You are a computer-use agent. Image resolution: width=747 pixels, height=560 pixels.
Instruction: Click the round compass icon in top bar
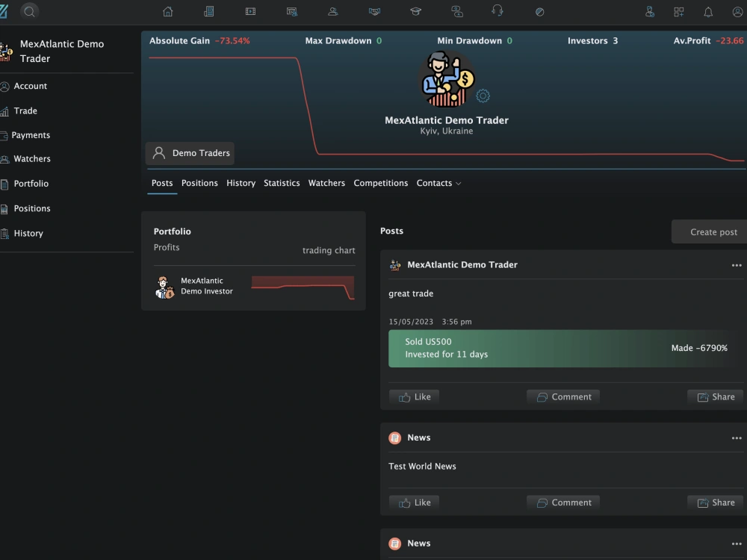pyautogui.click(x=540, y=12)
